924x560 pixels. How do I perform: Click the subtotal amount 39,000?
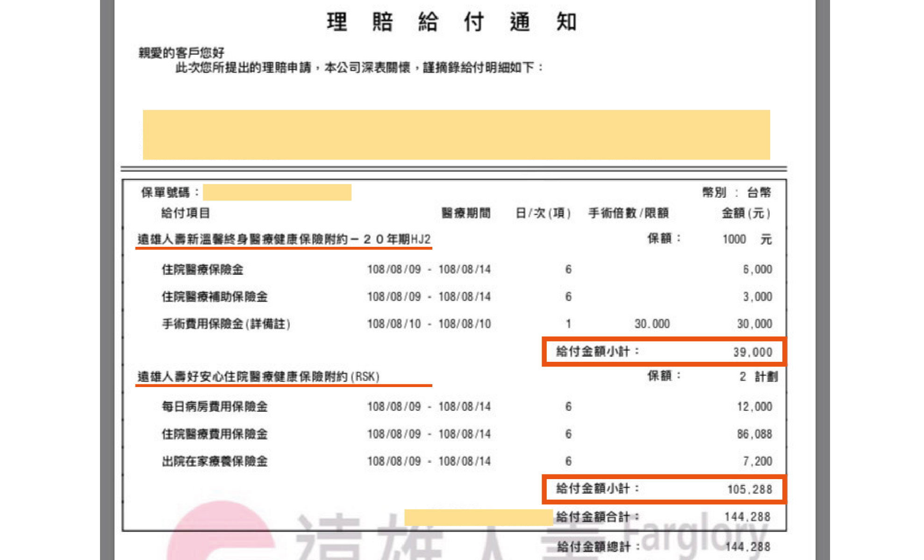752,352
